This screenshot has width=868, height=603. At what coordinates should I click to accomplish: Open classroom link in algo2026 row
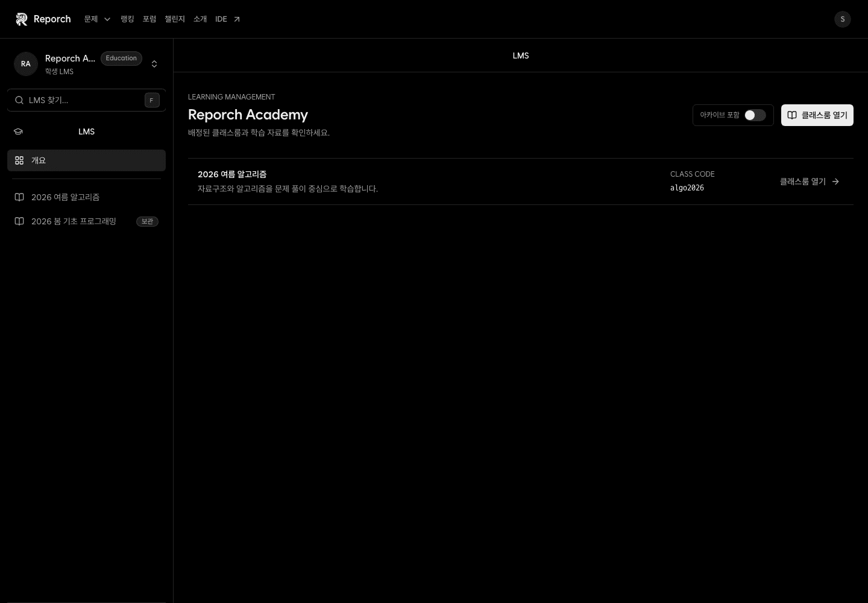click(810, 182)
